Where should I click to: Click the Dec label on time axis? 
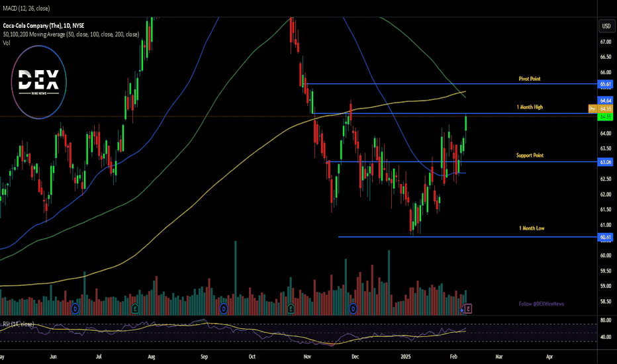click(355, 357)
